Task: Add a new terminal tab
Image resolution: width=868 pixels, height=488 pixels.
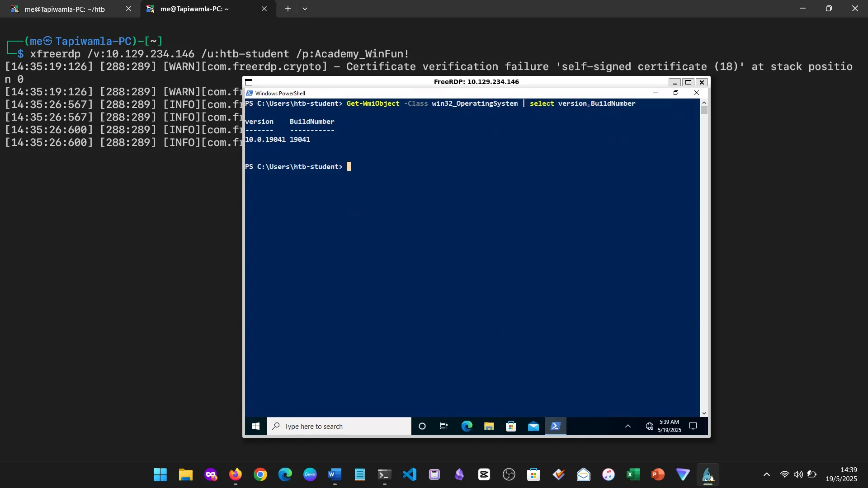Action: [288, 9]
